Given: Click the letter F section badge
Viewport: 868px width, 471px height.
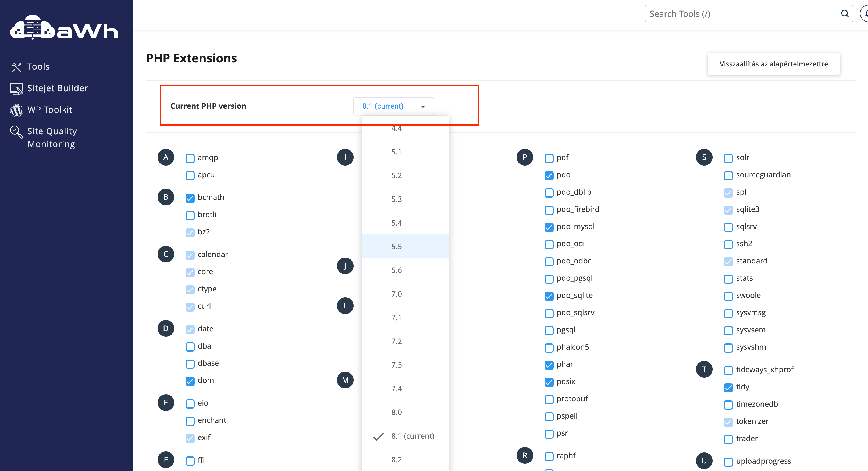Looking at the screenshot, I should (x=166, y=459).
